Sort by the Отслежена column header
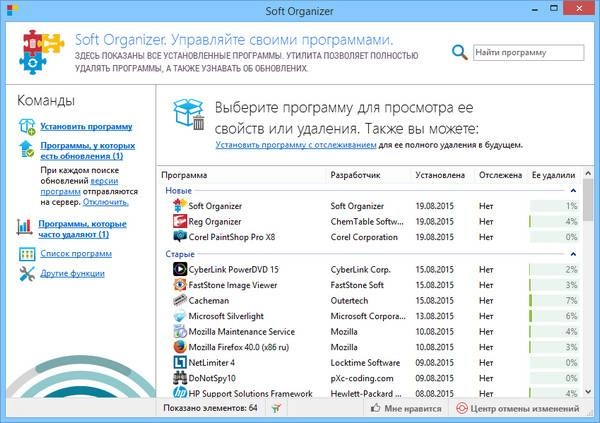Image resolution: width=600 pixels, height=423 pixels. 500,175
